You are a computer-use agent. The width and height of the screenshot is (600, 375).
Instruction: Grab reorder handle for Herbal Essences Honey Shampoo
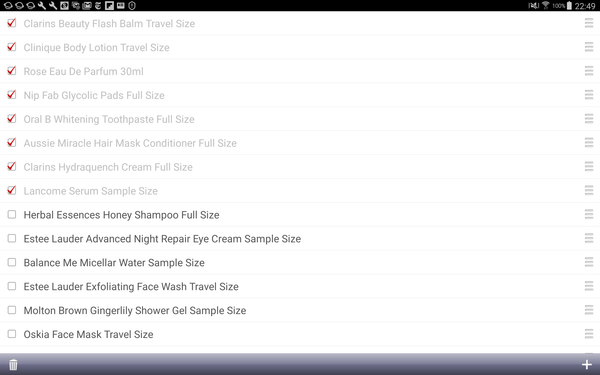click(589, 214)
